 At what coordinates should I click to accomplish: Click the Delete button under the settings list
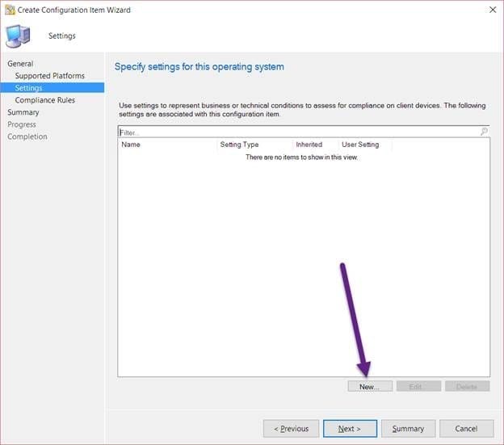tap(468, 386)
